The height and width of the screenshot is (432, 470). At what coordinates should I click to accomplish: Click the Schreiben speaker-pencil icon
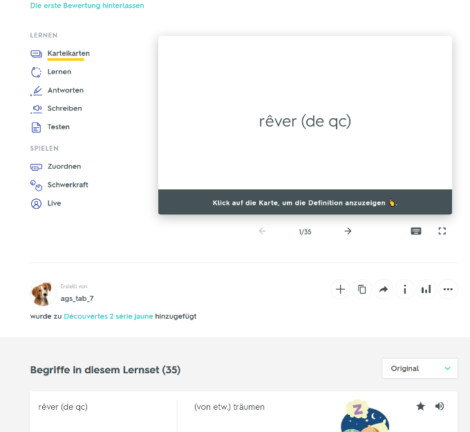[x=36, y=109]
